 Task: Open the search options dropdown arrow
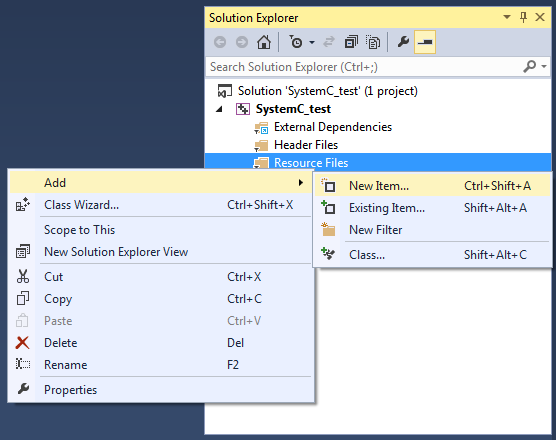(544, 66)
